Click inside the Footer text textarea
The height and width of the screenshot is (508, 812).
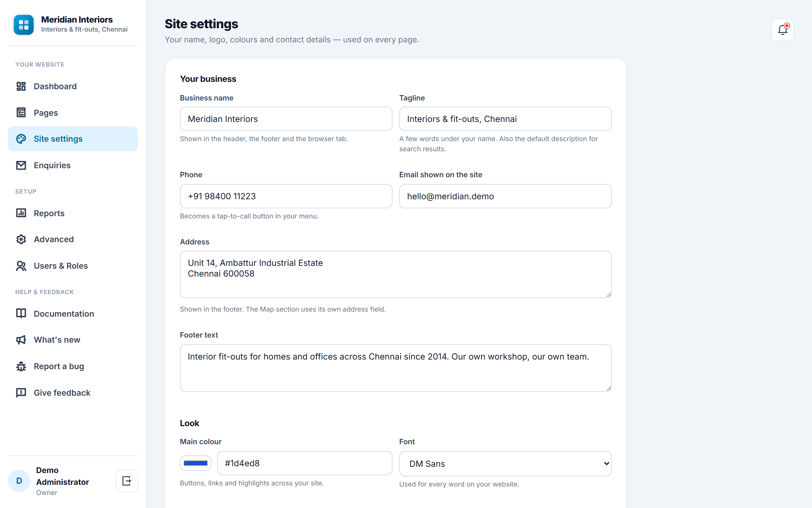pyautogui.click(x=396, y=368)
